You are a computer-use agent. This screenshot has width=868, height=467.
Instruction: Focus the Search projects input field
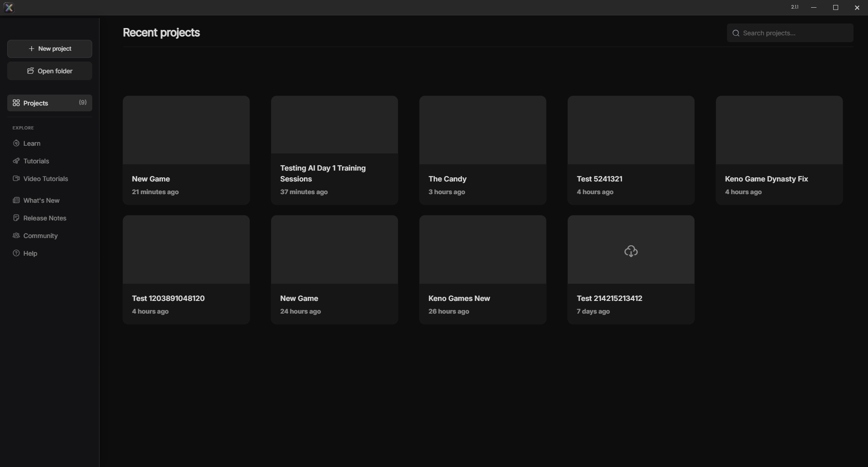pyautogui.click(x=790, y=33)
